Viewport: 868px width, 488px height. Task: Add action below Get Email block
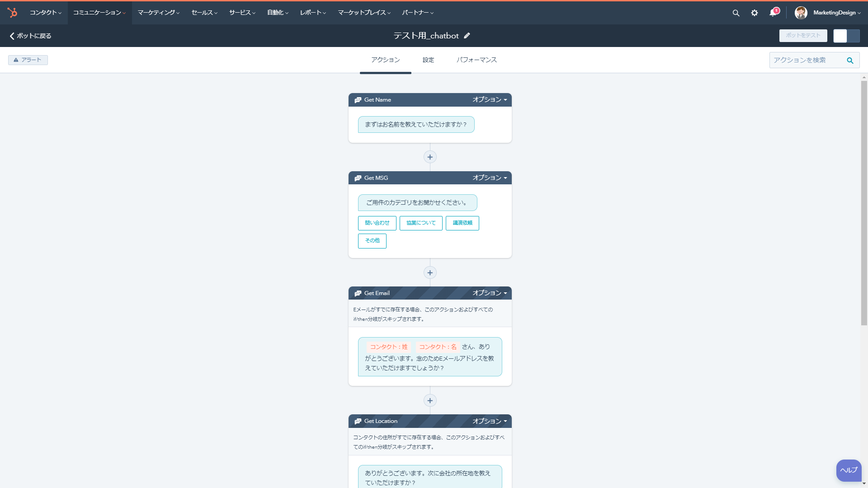click(430, 401)
